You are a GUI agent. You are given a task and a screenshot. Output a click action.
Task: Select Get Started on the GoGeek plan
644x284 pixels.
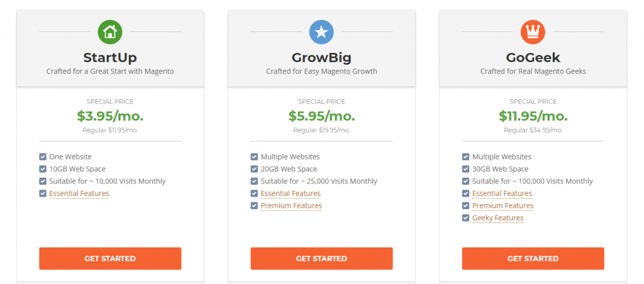click(x=533, y=259)
